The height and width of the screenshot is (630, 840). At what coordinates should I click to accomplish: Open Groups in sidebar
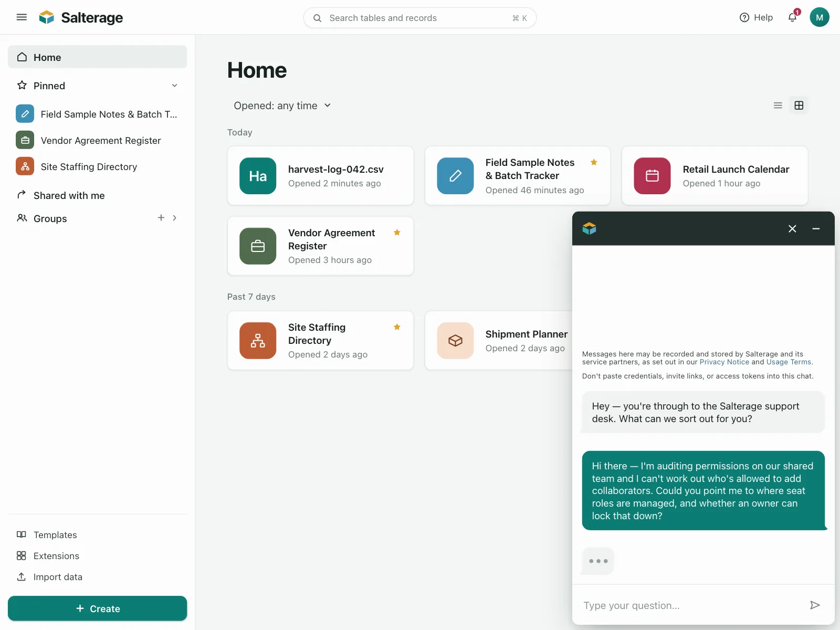[50, 218]
